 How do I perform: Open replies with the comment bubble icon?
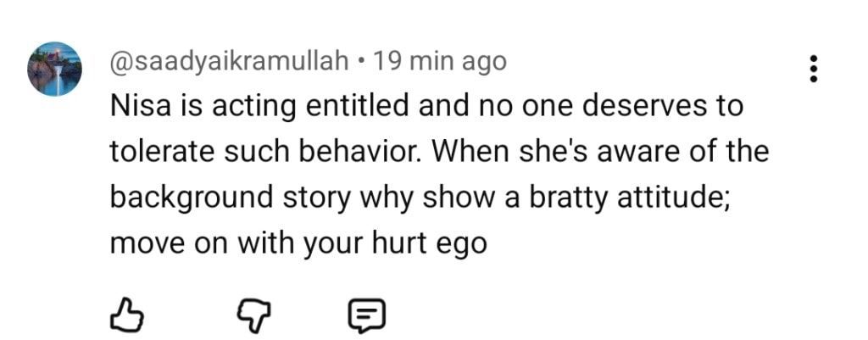(x=368, y=315)
